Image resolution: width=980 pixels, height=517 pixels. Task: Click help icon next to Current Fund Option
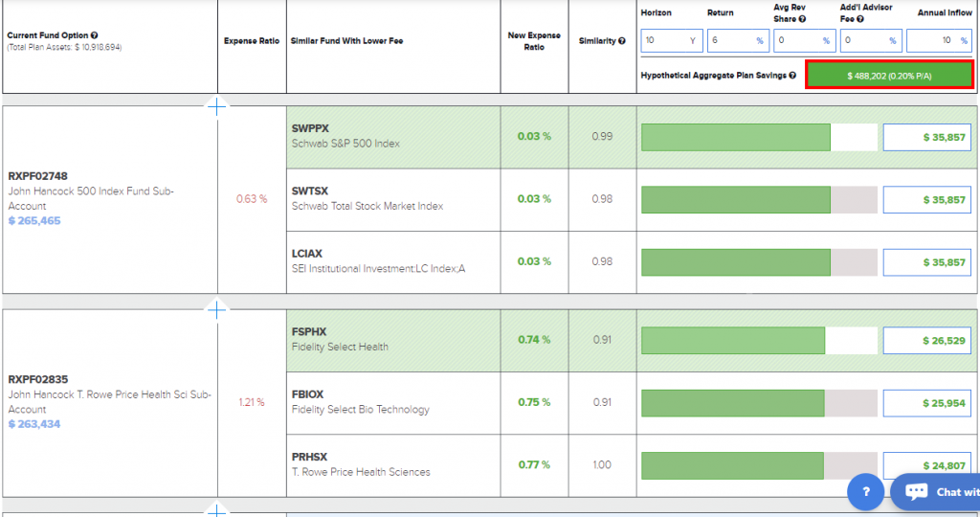tap(94, 35)
